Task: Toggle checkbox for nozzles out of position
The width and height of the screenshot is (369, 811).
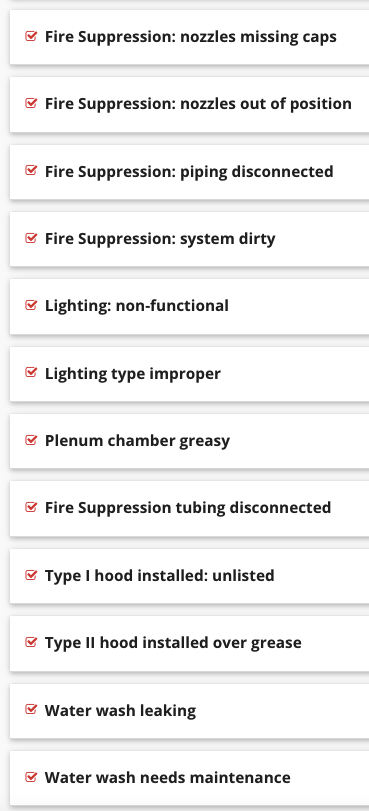Action: 32,103
